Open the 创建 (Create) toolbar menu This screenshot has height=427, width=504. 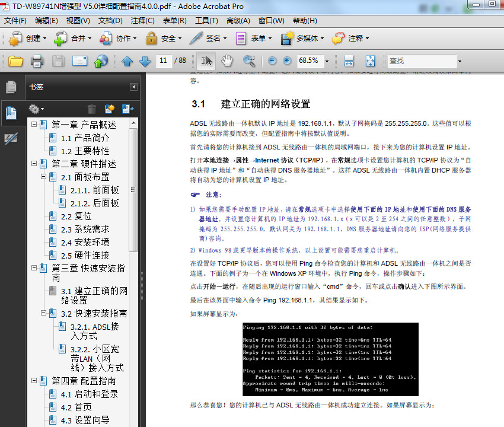click(28, 39)
